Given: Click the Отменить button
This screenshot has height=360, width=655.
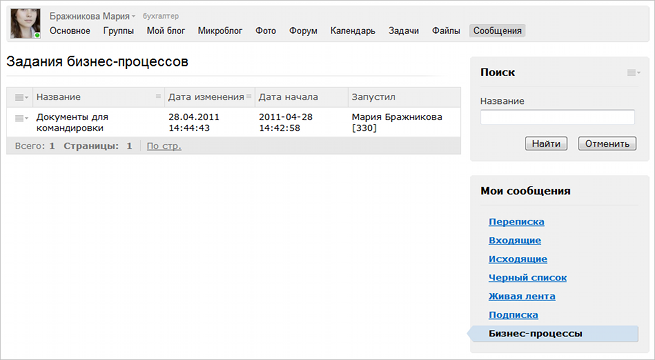Looking at the screenshot, I should (x=607, y=144).
